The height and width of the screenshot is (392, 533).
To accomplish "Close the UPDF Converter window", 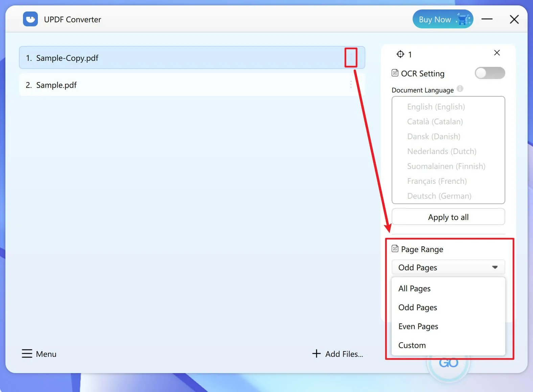I will point(514,19).
